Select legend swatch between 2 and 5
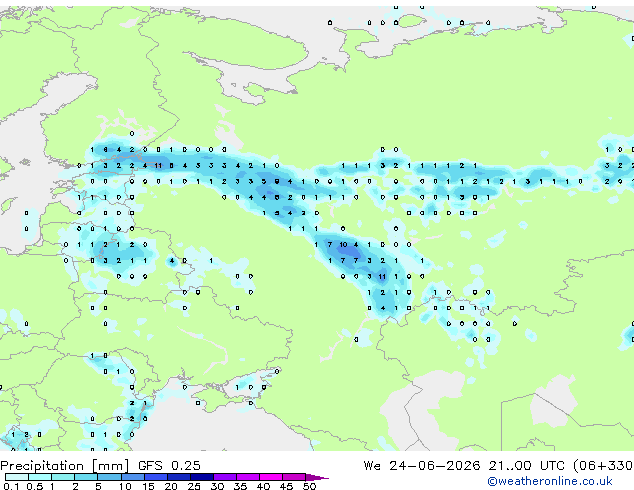634x490 pixels. pos(86,477)
